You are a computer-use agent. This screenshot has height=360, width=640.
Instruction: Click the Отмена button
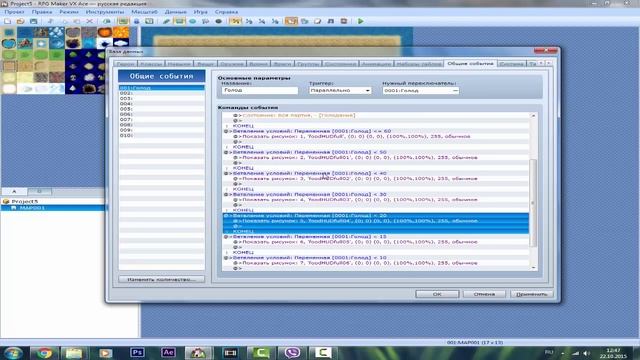(x=484, y=294)
